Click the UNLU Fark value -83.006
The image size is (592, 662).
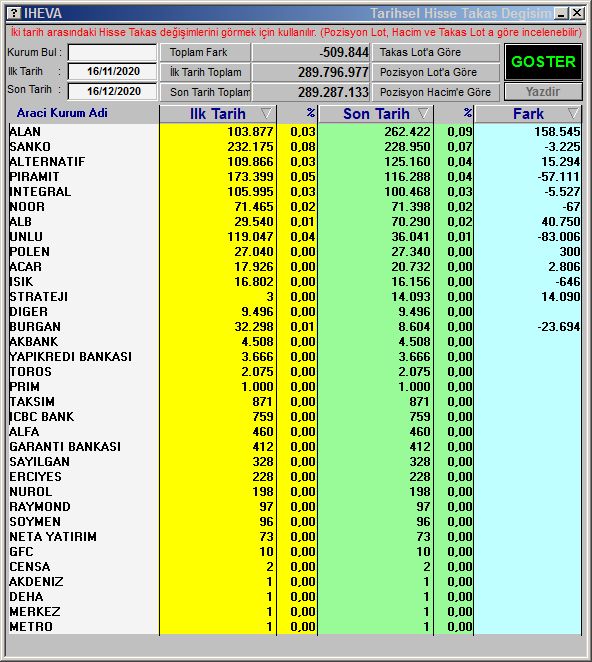[559, 237]
